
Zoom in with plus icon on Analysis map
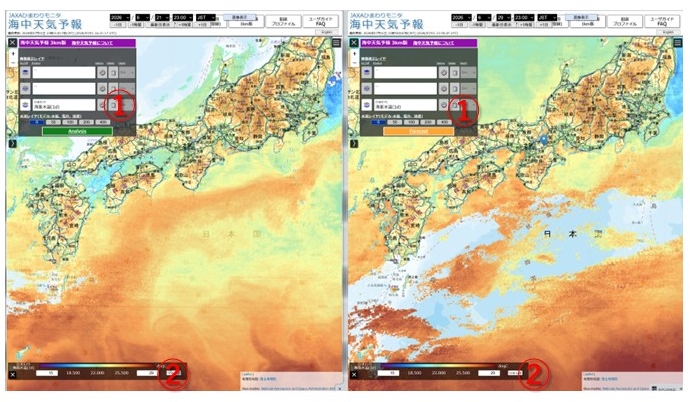click(x=13, y=54)
